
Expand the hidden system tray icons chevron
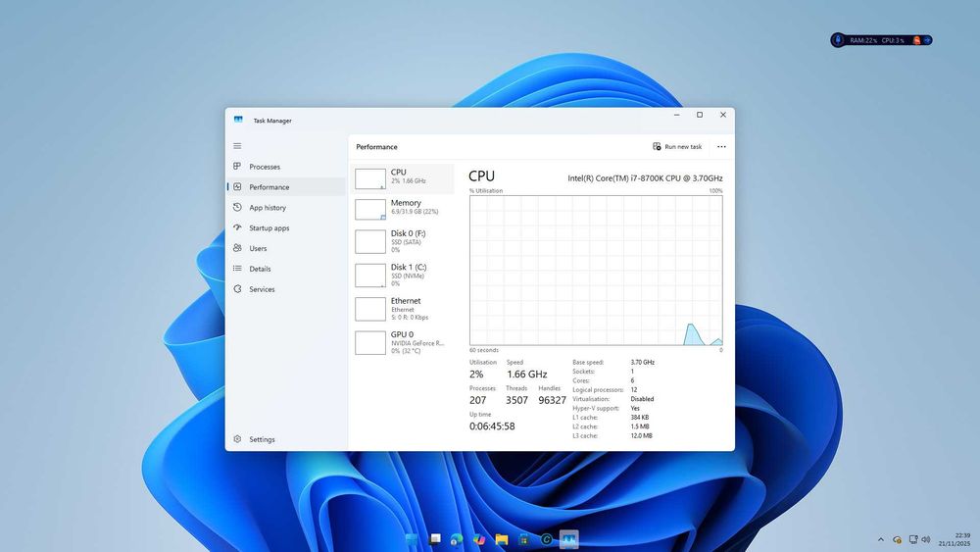[881, 539]
